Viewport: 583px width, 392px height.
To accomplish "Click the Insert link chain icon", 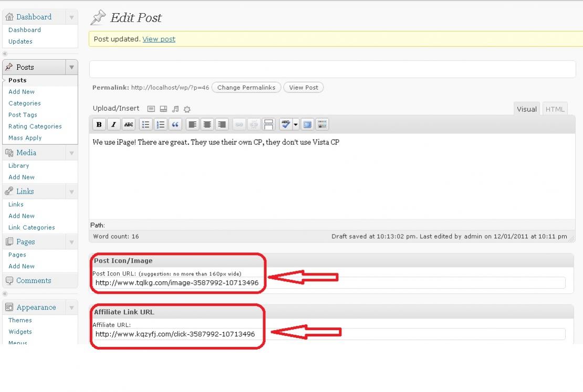I will (239, 124).
